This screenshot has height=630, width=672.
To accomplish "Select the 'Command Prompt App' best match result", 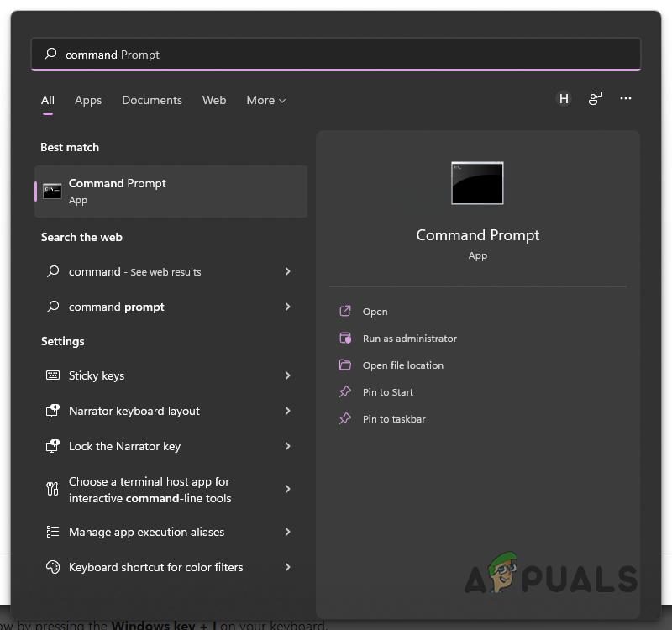I will tap(171, 192).
